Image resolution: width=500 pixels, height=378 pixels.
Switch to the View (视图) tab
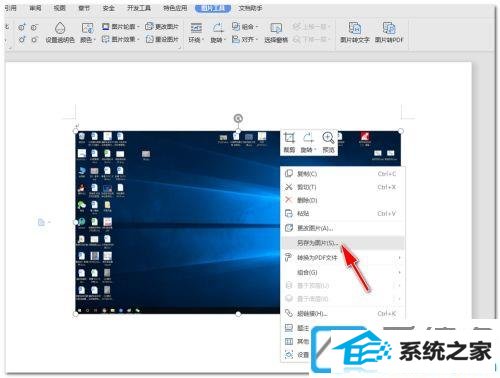click(60, 8)
